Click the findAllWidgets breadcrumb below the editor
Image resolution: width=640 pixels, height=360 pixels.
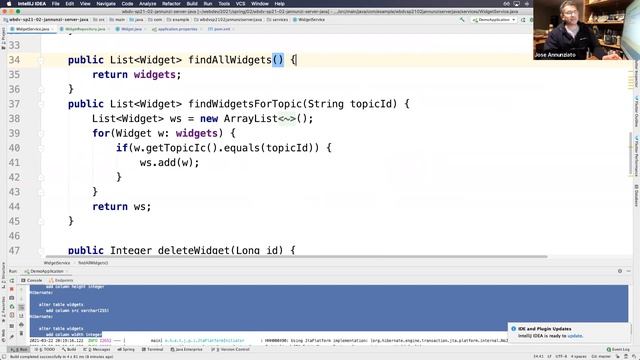tap(93, 263)
